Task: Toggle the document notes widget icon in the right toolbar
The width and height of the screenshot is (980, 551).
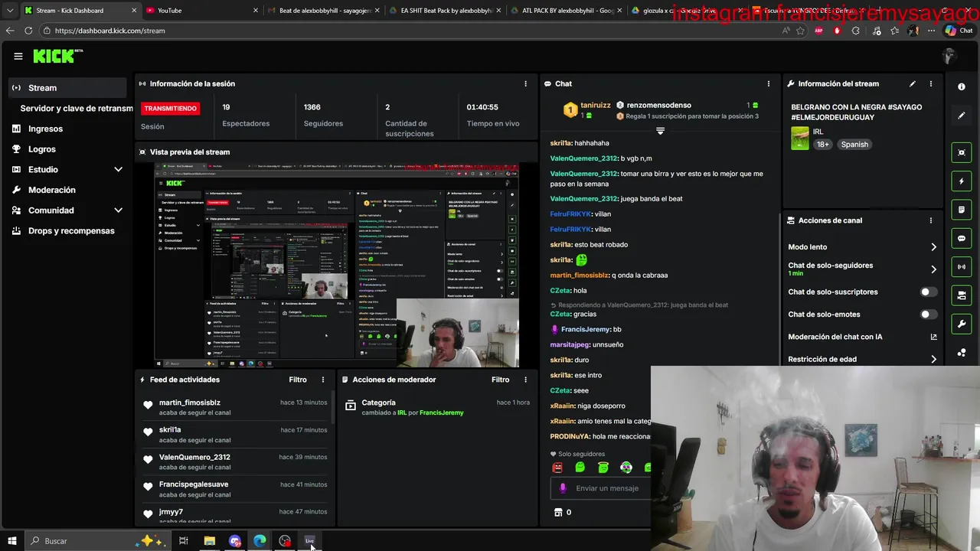Action: pos(962,210)
